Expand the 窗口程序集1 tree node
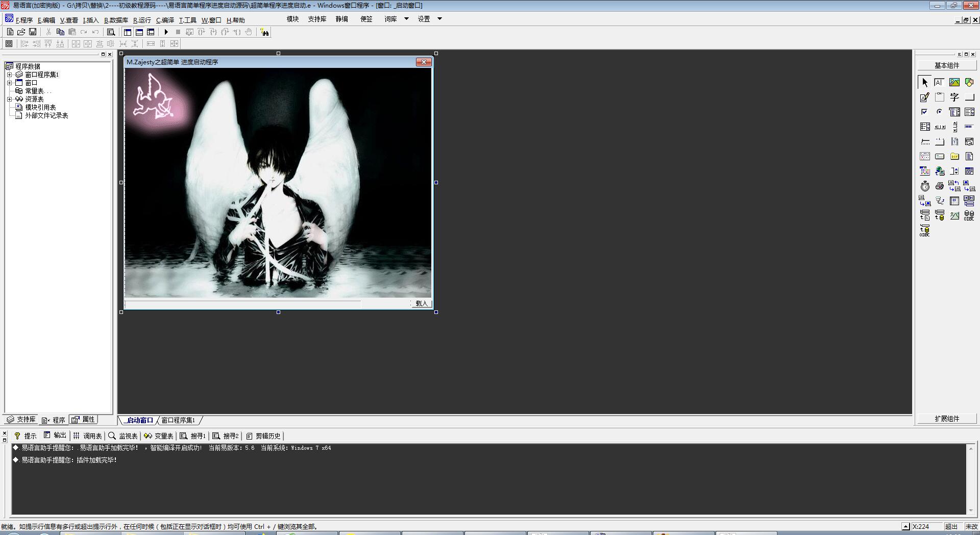This screenshot has height=535, width=980. tap(9, 75)
